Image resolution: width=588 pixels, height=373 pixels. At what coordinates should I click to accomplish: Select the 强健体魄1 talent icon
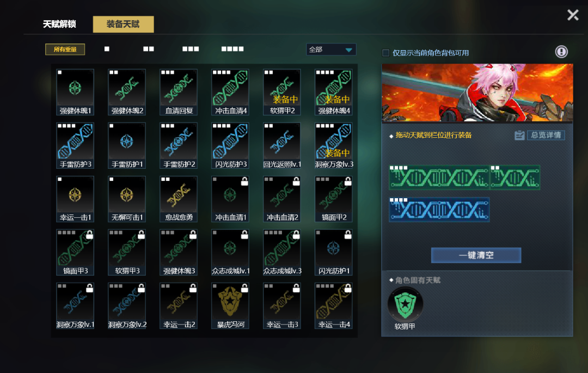pos(75,92)
